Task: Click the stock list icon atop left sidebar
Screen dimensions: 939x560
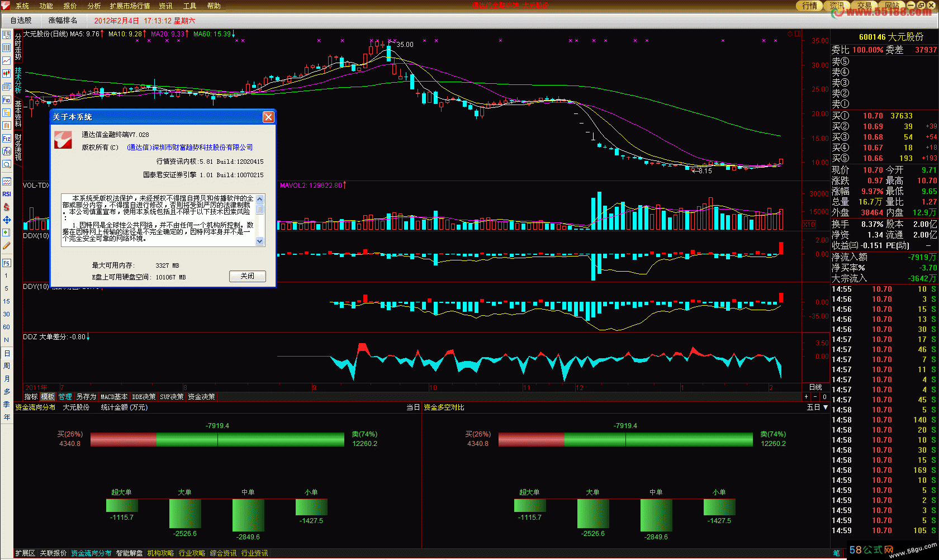Action: (x=7, y=35)
